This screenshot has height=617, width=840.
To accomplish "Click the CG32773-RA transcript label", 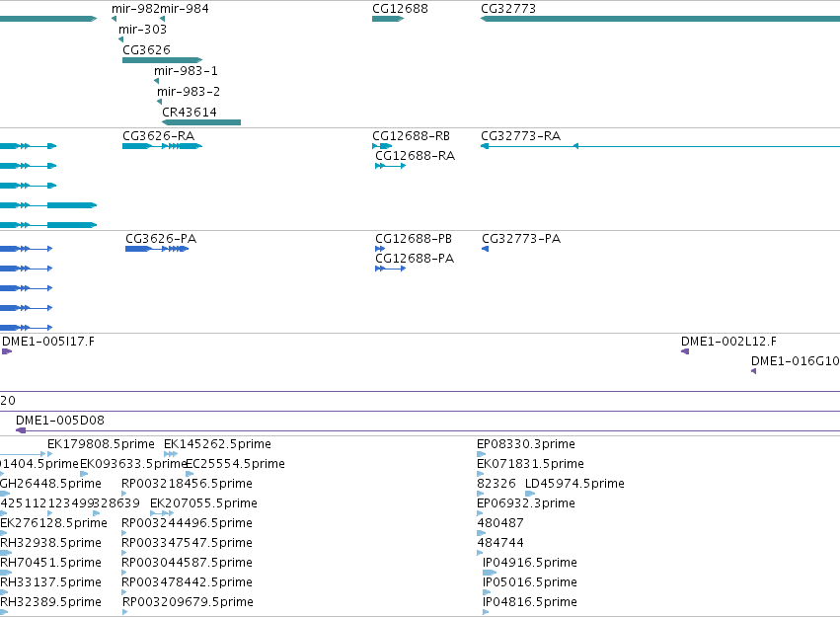I will coord(521,136).
